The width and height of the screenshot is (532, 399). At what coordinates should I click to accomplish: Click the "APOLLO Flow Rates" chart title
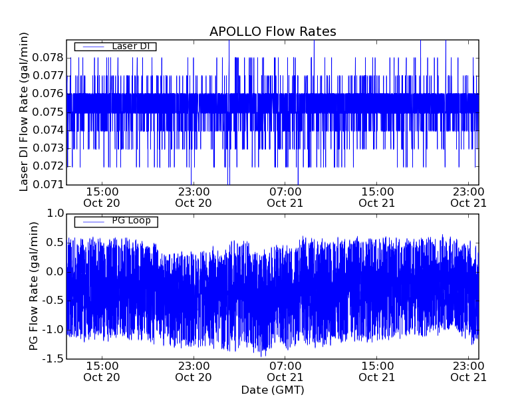273,31
